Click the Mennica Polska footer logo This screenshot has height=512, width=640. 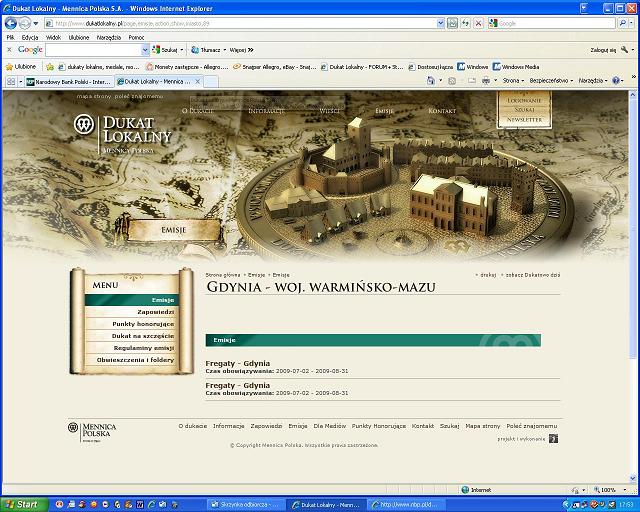92,432
